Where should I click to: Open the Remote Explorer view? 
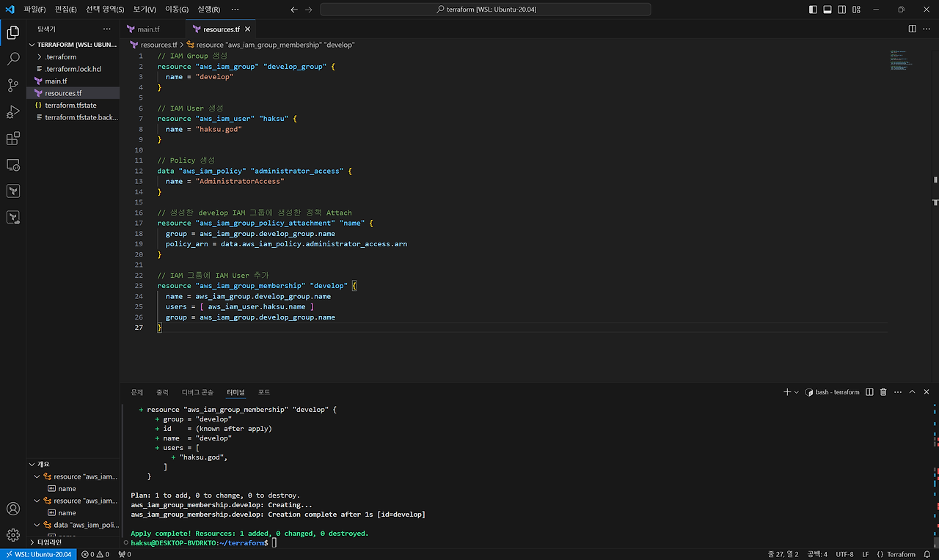pyautogui.click(x=12, y=165)
